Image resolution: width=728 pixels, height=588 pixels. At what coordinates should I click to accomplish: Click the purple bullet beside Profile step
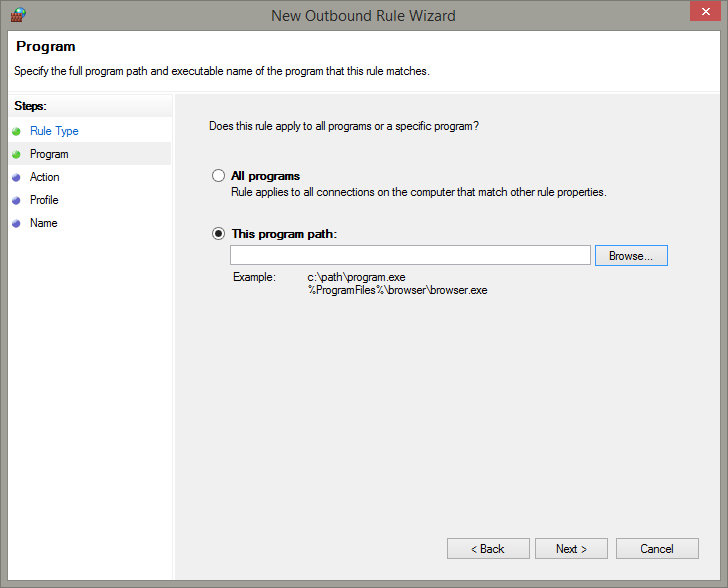coord(16,200)
